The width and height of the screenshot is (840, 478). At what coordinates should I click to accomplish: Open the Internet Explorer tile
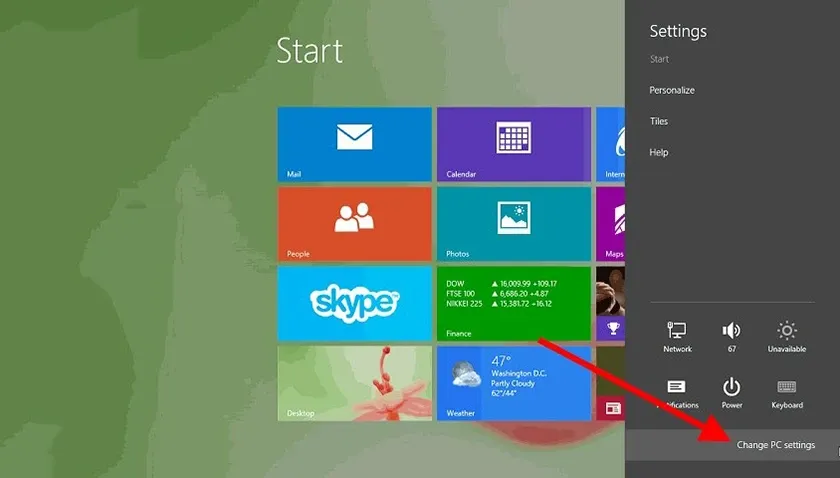(610, 144)
